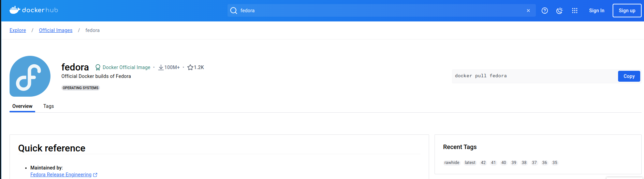This screenshot has width=644, height=179.
Task: Click the Sign up button
Action: point(627,11)
